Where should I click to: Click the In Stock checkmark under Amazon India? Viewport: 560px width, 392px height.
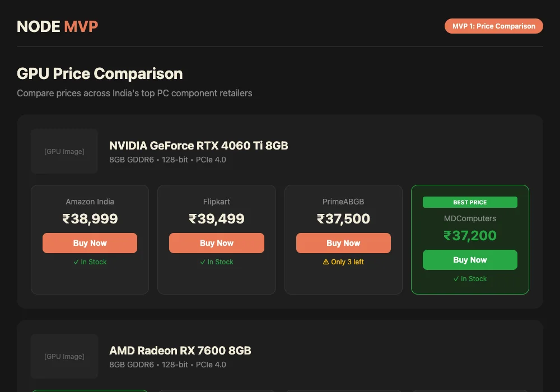click(76, 262)
